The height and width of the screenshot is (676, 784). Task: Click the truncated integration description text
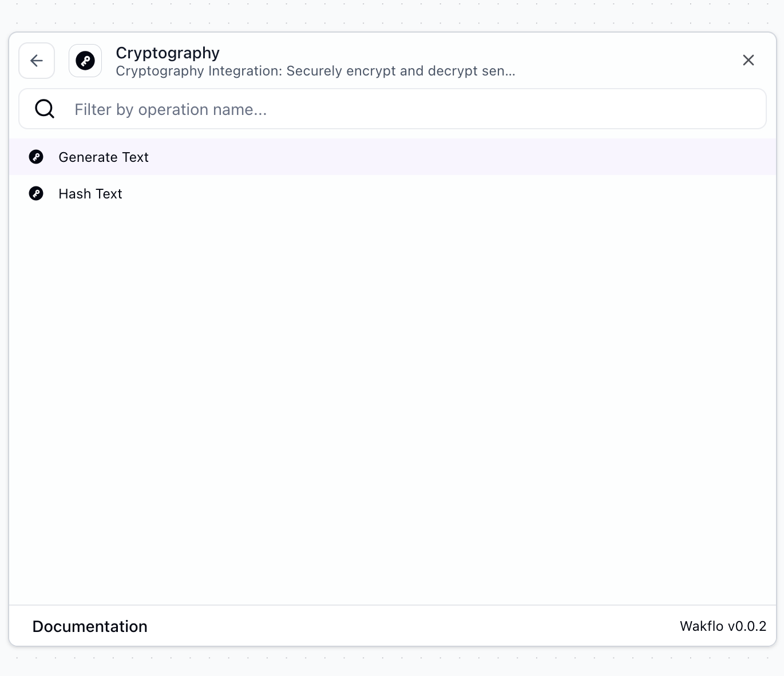click(x=315, y=71)
